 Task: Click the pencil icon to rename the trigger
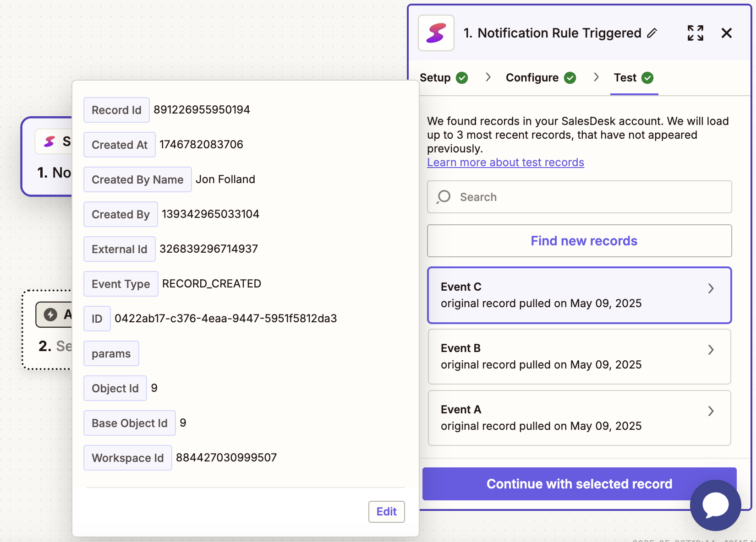pos(652,33)
